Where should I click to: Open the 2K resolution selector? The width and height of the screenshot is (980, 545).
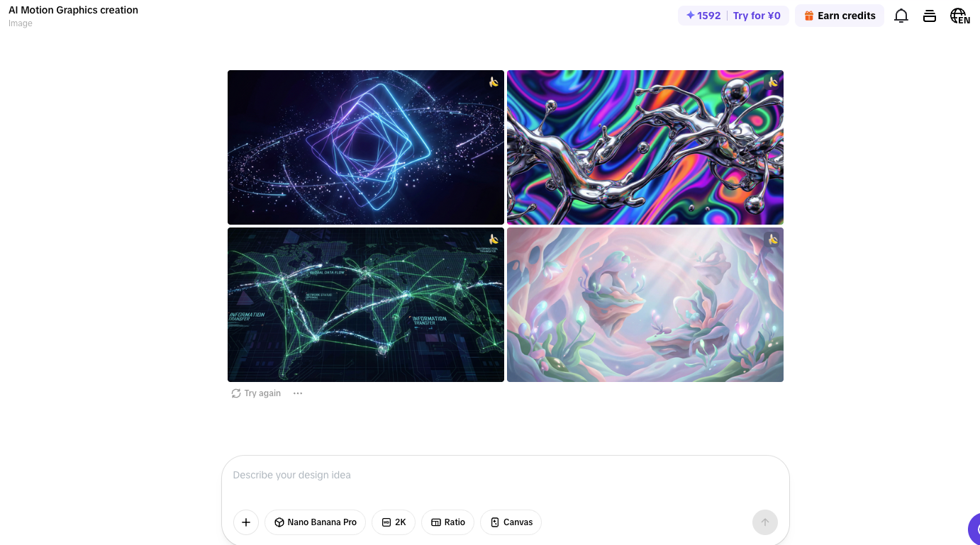394,522
